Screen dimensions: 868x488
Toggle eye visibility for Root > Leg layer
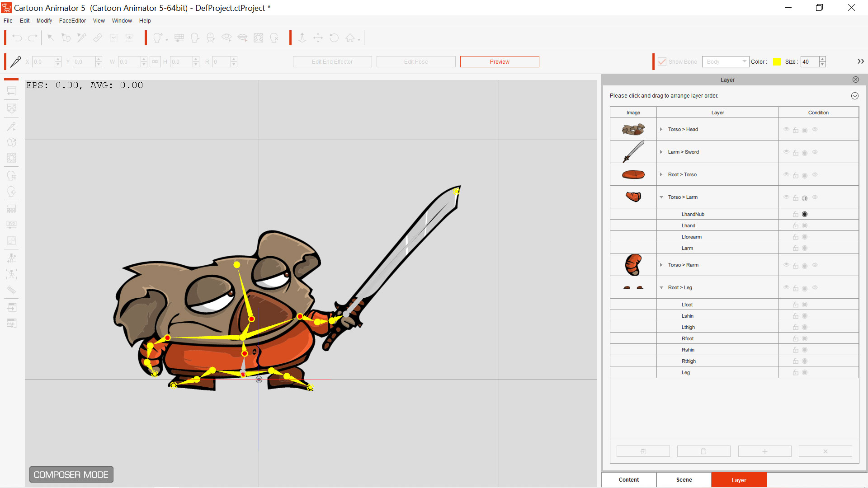(786, 287)
